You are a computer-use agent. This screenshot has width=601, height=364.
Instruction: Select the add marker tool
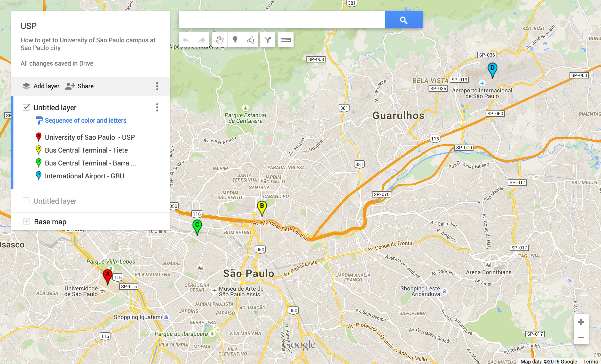[235, 40]
